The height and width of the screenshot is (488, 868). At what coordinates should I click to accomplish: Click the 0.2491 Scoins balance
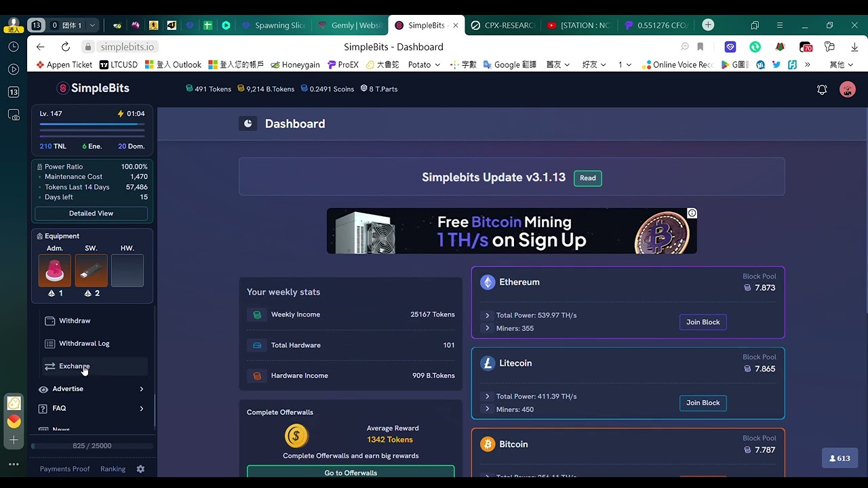(328, 89)
